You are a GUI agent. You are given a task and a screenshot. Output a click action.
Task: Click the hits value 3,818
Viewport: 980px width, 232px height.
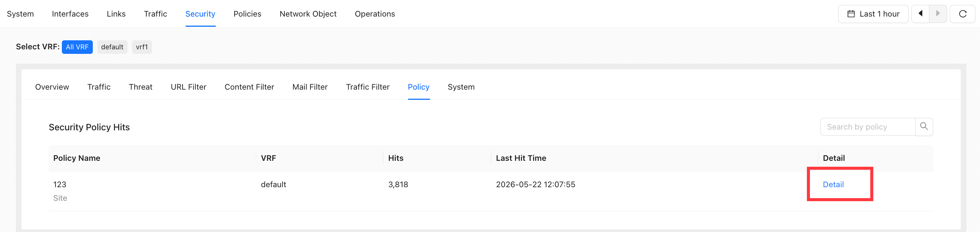pos(398,185)
